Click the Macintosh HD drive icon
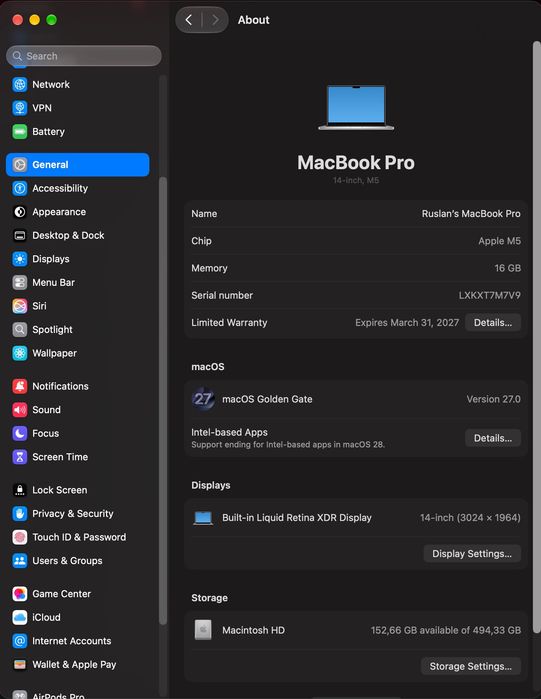Screen dimensions: 541x699 [x=203, y=630]
